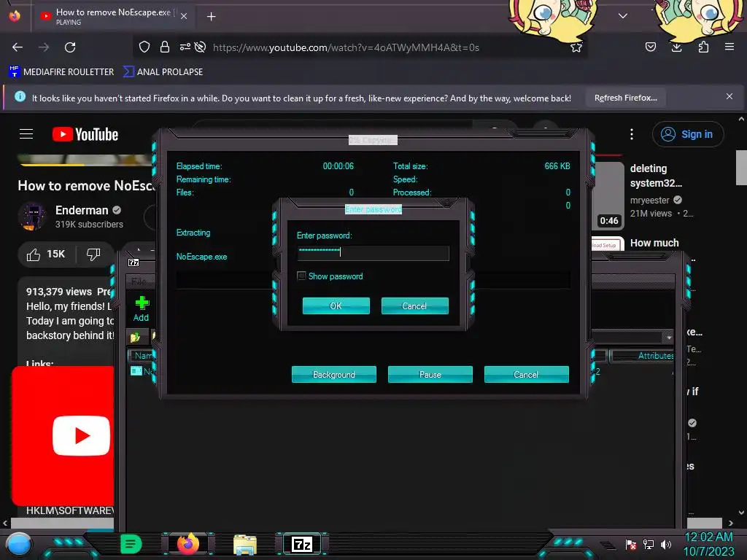Image resolution: width=747 pixels, height=560 pixels.
Task: Open the list all tabs chevron
Action: pyautogui.click(x=623, y=16)
